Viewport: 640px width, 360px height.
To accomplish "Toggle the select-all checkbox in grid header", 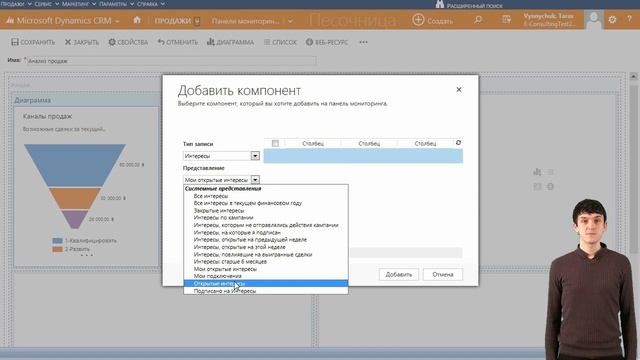I will 275,143.
